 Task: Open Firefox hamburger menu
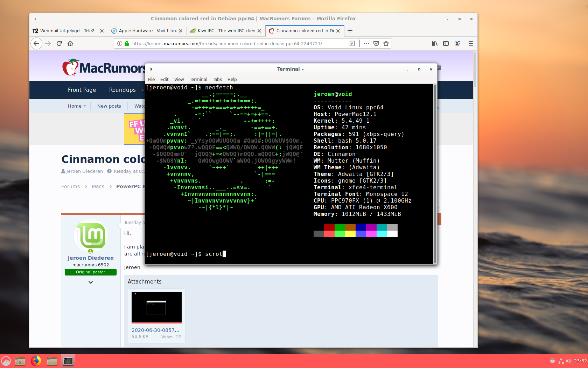[471, 43]
